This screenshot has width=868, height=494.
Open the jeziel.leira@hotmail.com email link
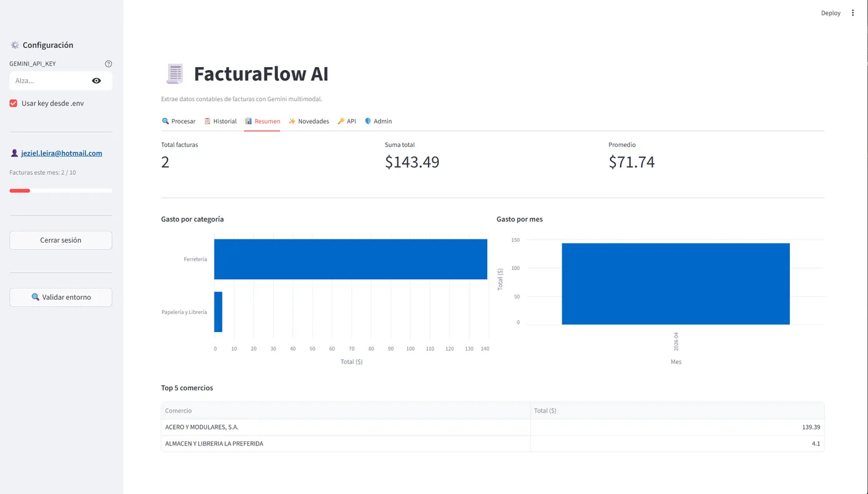click(61, 153)
